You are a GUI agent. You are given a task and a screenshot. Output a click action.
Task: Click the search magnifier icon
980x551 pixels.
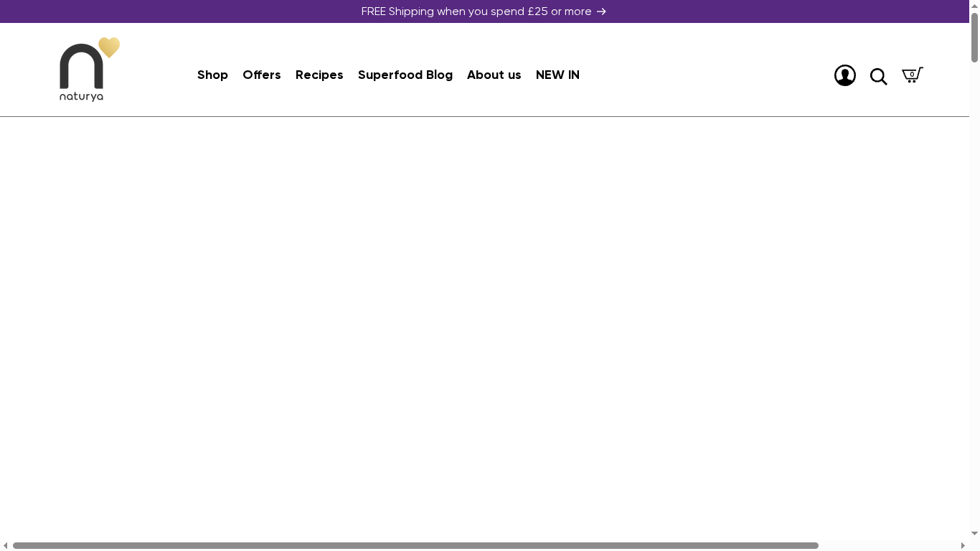point(878,76)
